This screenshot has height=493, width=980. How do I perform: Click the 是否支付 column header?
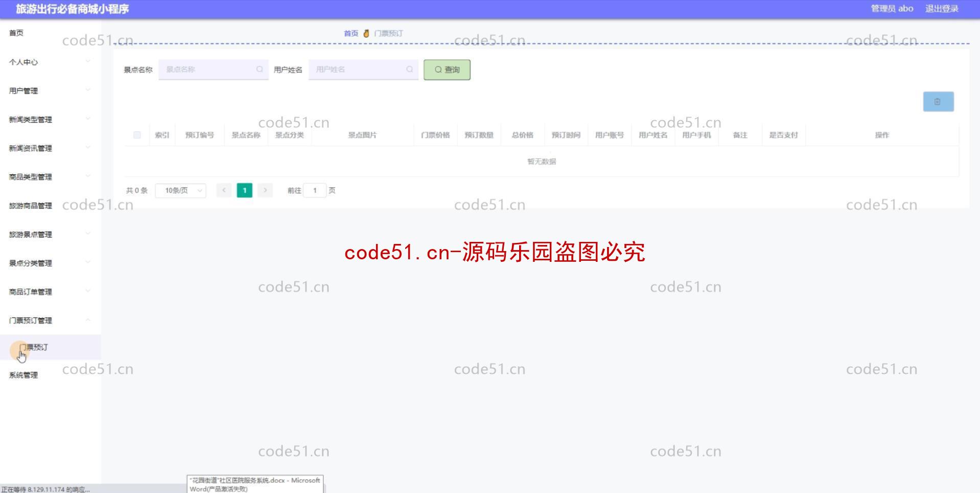click(783, 135)
